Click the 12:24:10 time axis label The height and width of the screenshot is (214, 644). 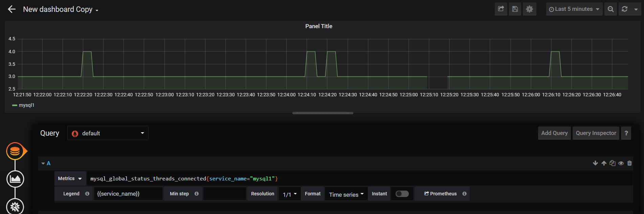click(x=307, y=95)
